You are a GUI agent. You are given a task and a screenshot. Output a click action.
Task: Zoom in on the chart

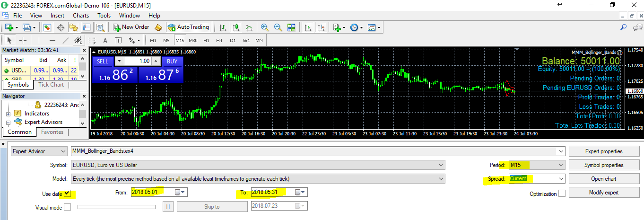265,27
